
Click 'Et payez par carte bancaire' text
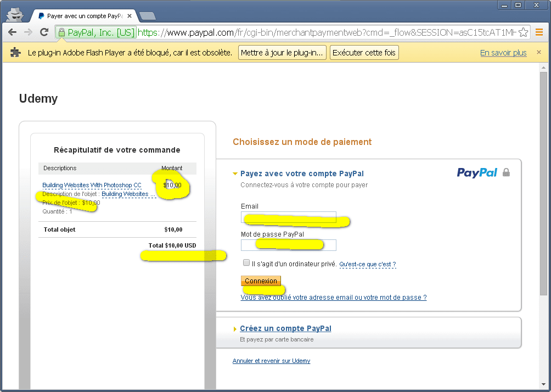coord(277,340)
